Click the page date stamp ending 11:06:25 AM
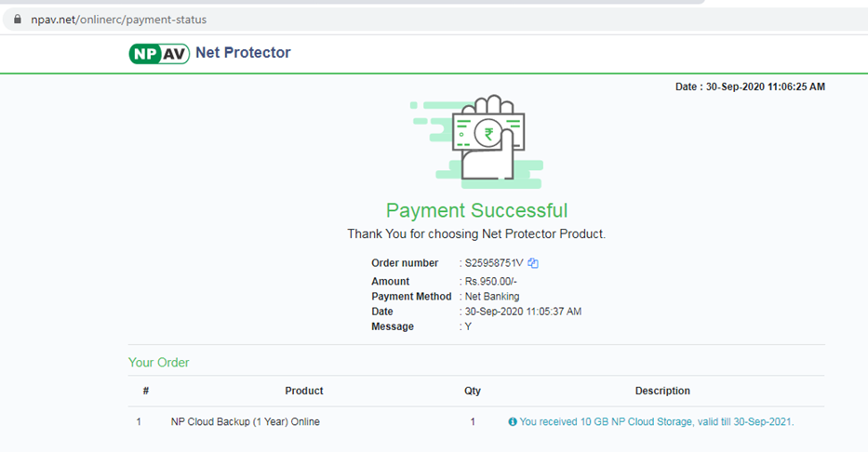Image resolution: width=868 pixels, height=452 pixels. [750, 86]
